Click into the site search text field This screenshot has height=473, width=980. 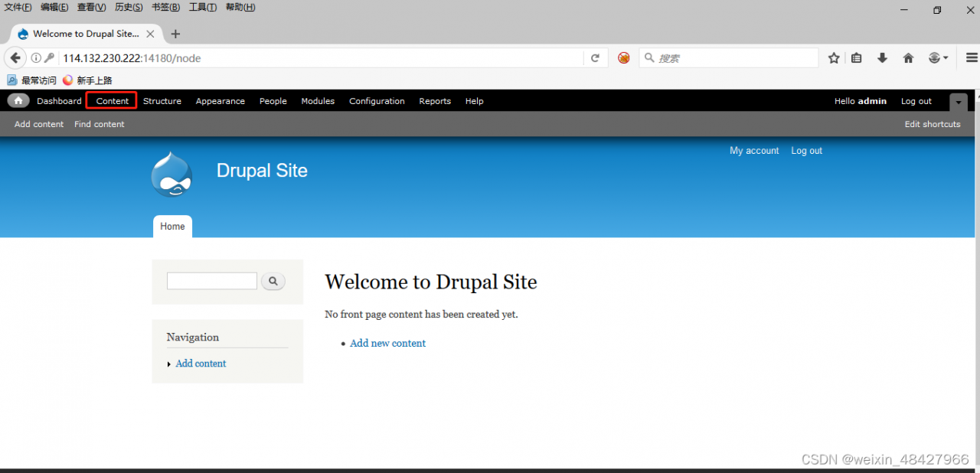212,281
